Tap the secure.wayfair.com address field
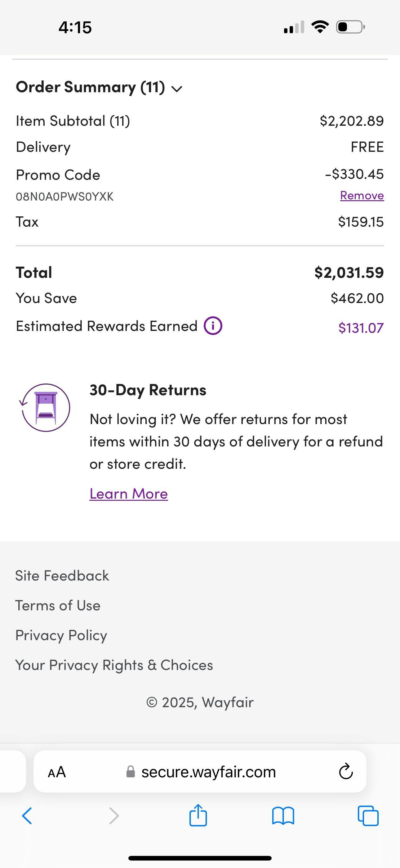400x868 pixels. pos(208,772)
